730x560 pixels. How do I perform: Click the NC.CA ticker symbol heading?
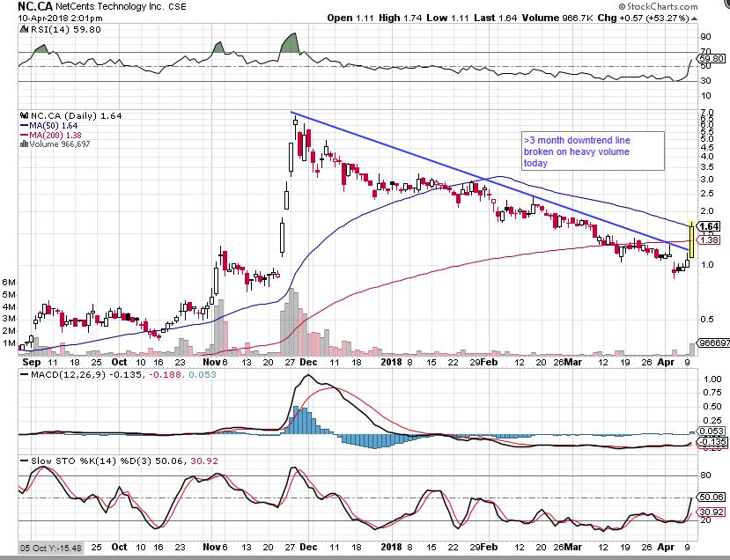click(x=35, y=6)
